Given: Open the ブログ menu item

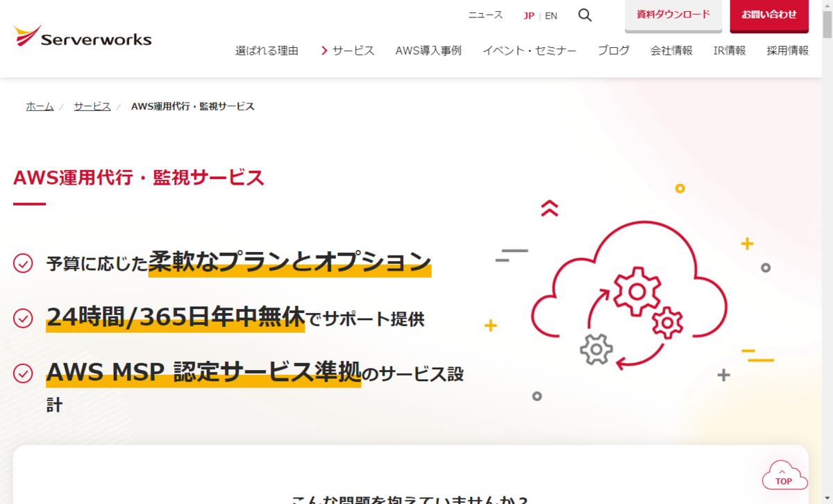Looking at the screenshot, I should click(614, 51).
